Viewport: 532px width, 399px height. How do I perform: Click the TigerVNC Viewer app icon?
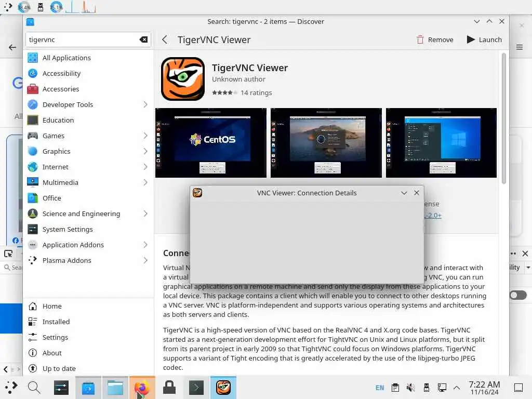click(x=183, y=79)
